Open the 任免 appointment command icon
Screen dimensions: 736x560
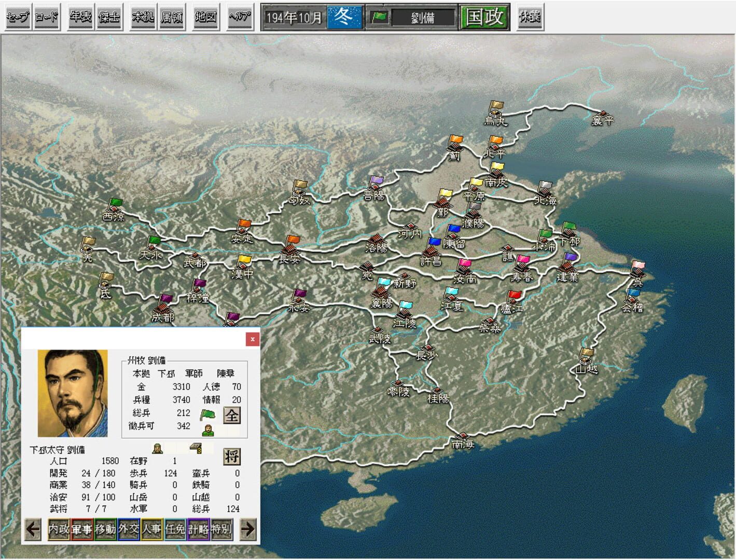point(174,530)
